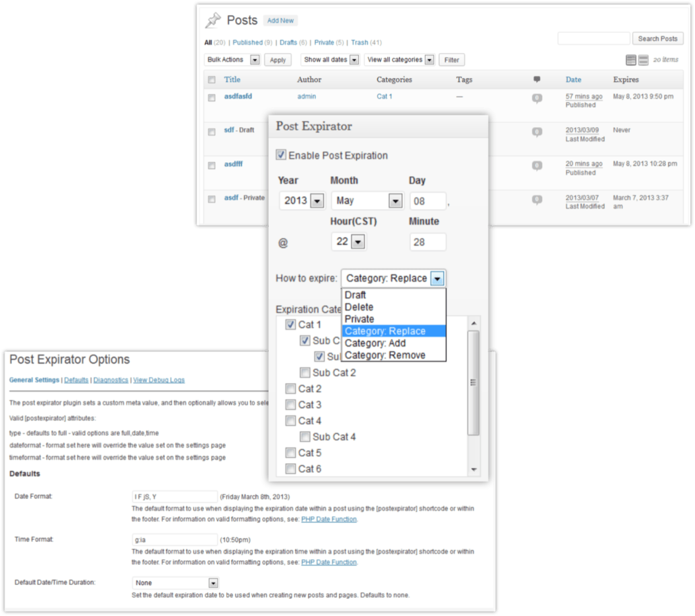Screen dimensions: 695x616
Task: Check the Cat 6 category
Action: [291, 468]
